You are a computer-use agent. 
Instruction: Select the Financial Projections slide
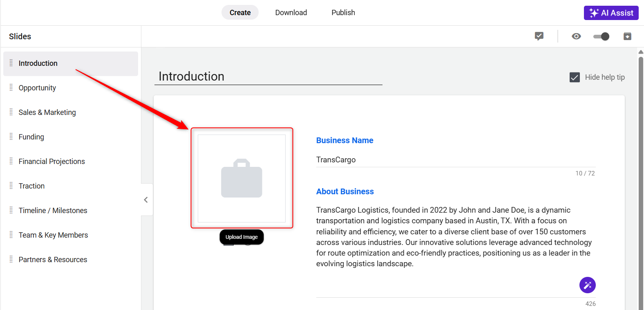coord(71,162)
